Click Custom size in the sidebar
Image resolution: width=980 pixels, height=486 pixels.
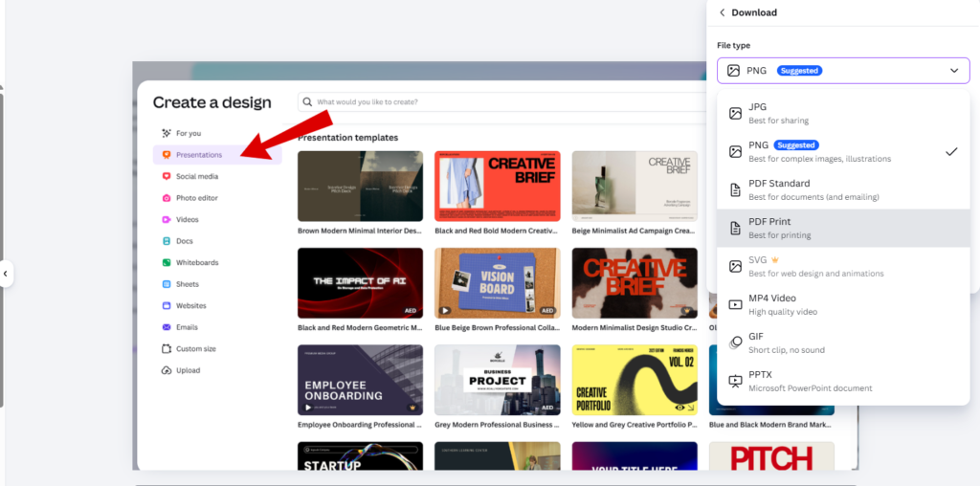point(195,349)
